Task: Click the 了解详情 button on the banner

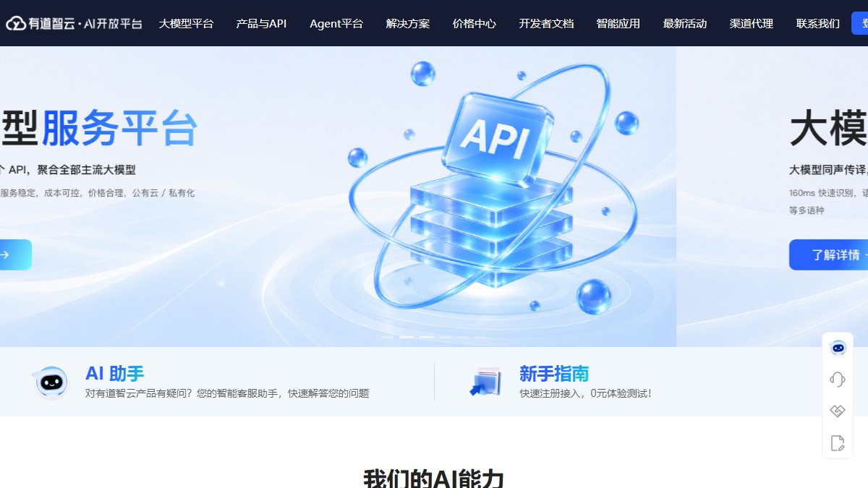Action: point(828,254)
